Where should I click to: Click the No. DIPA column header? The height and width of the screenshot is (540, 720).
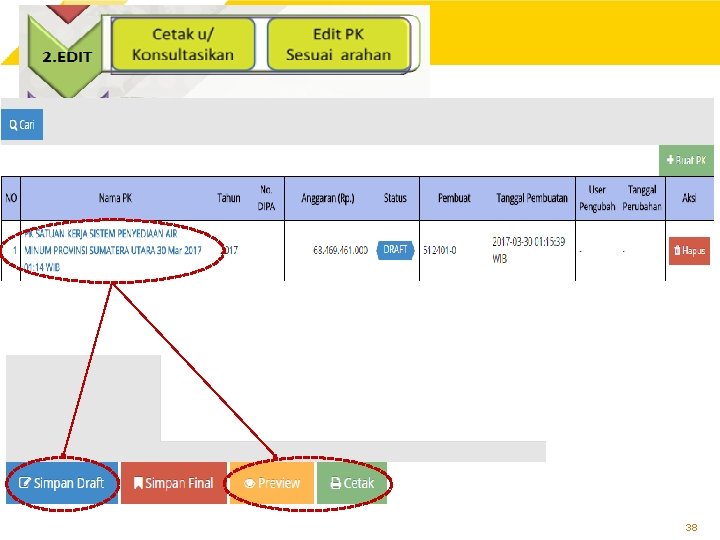[266, 198]
